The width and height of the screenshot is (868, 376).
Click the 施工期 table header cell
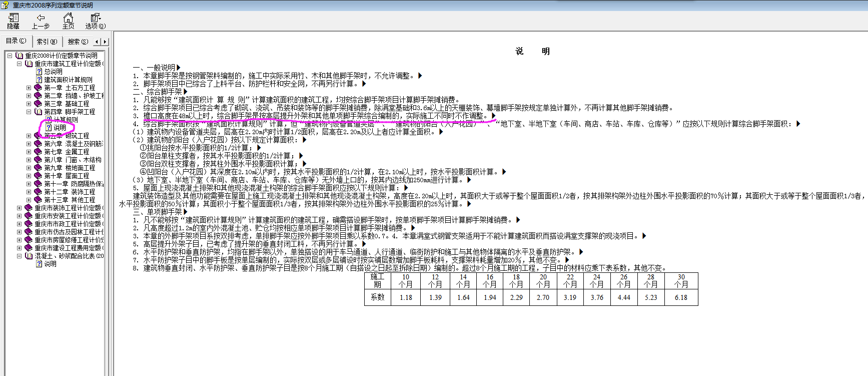(x=377, y=280)
